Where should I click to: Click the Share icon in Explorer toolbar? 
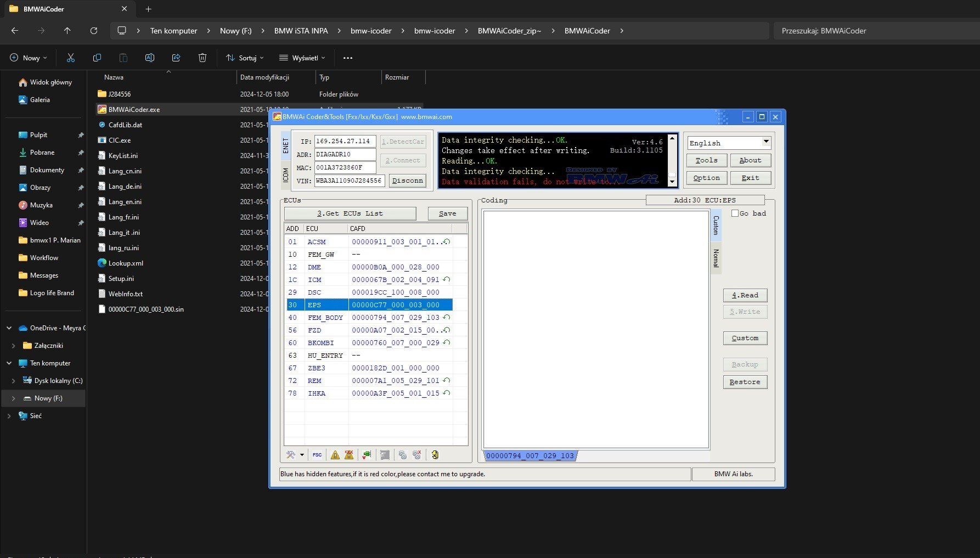(x=176, y=58)
